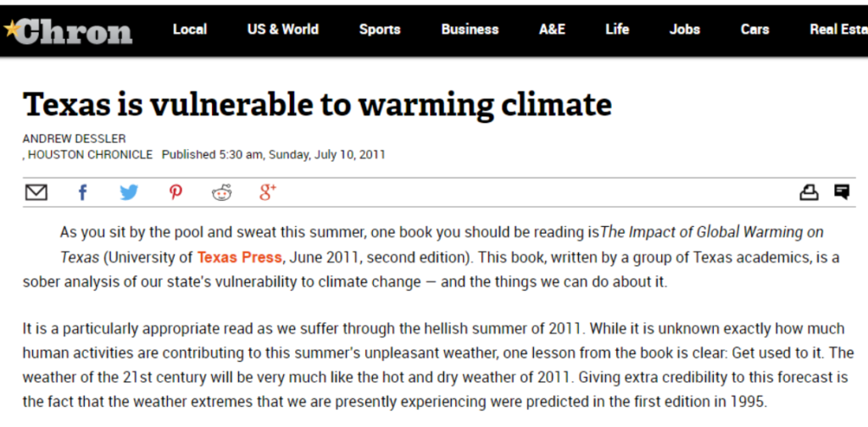Share article via email envelope icon
Image resolution: width=868 pixels, height=427 pixels.
tap(36, 192)
